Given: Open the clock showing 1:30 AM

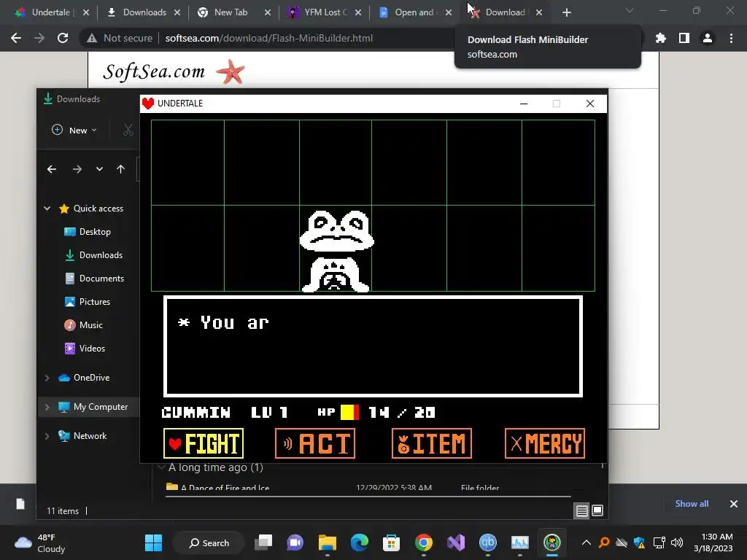Looking at the screenshot, I should [713, 542].
